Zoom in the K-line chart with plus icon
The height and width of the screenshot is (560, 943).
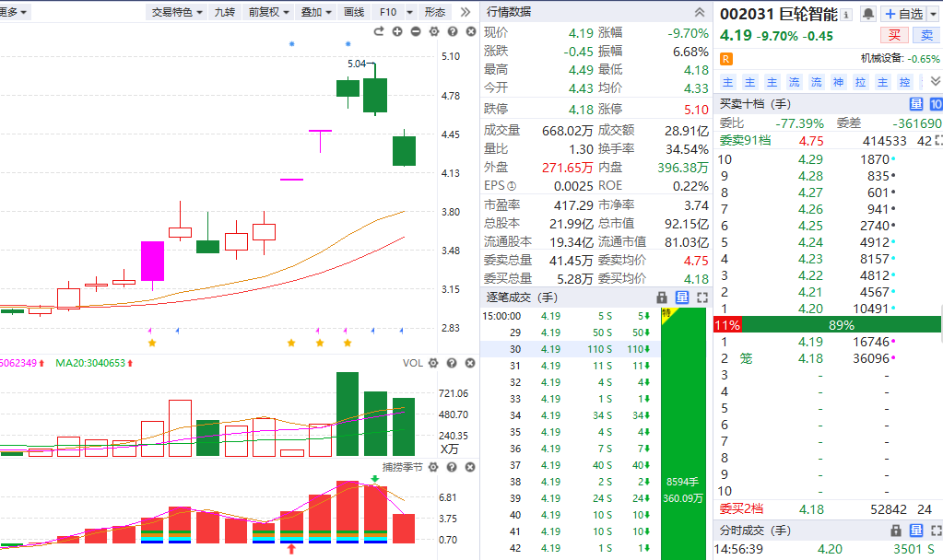(x=397, y=32)
